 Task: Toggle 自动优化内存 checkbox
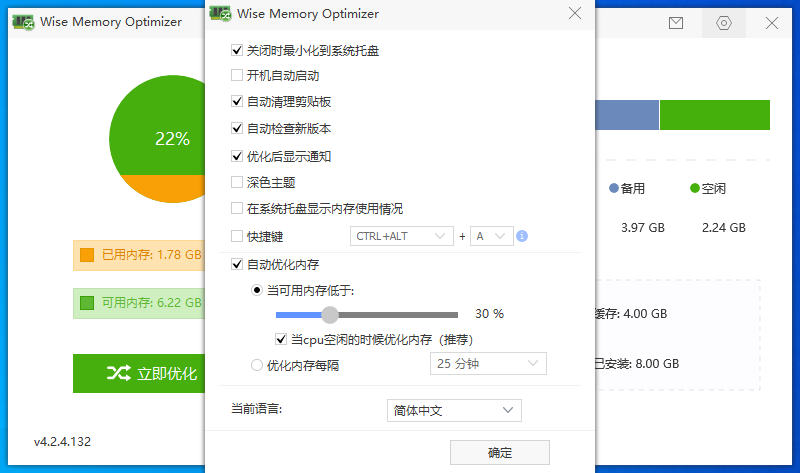(x=237, y=264)
